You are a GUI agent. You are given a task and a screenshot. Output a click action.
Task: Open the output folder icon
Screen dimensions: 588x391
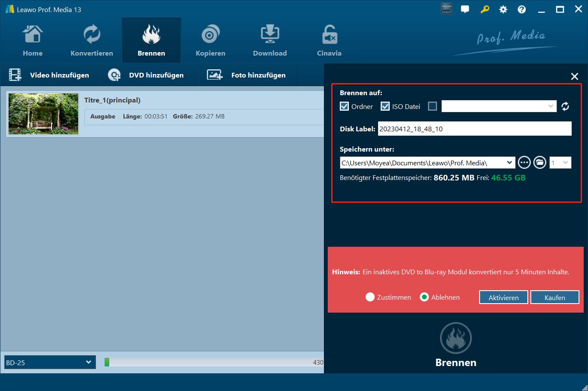point(539,163)
